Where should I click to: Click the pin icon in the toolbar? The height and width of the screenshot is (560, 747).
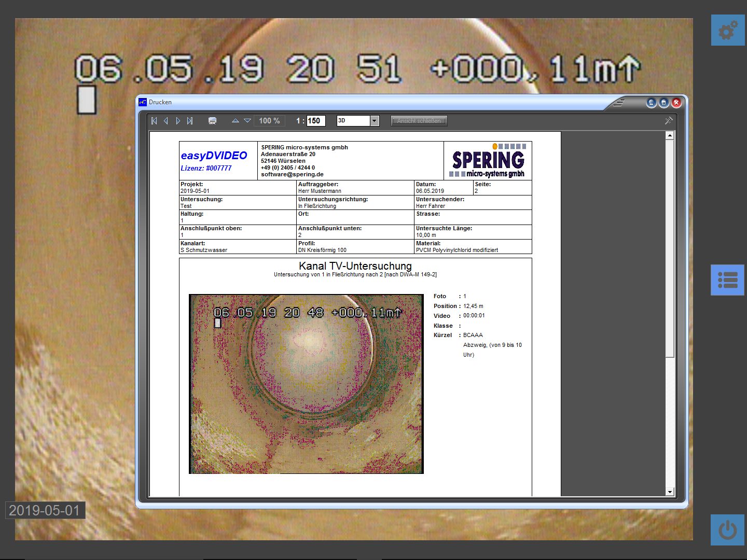669,121
